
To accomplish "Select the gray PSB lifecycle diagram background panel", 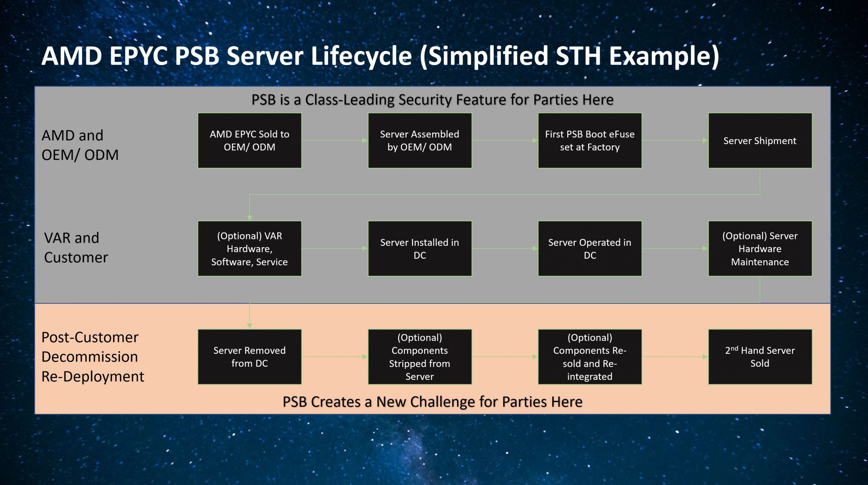I will [434, 185].
